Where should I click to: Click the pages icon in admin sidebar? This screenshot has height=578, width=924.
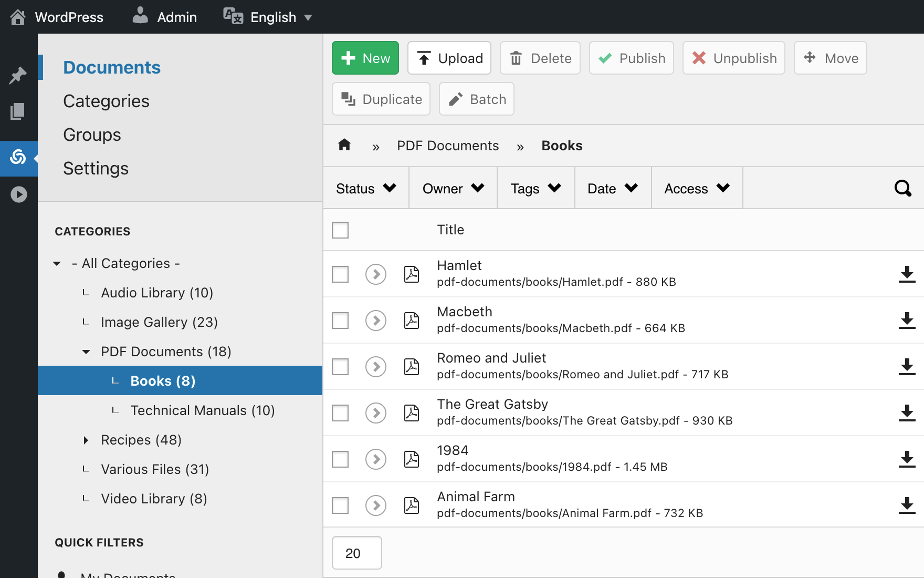(18, 111)
